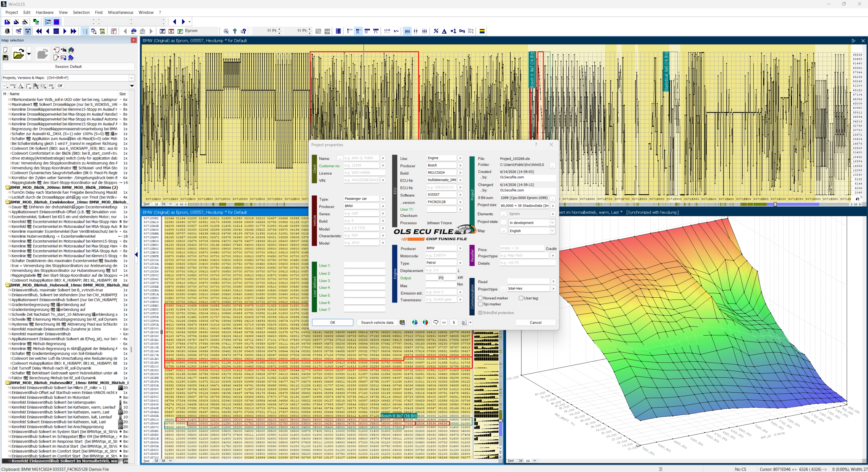The height and width of the screenshot is (472, 868).
Task: Enable the Spi marker checkbox
Action: (x=480, y=304)
